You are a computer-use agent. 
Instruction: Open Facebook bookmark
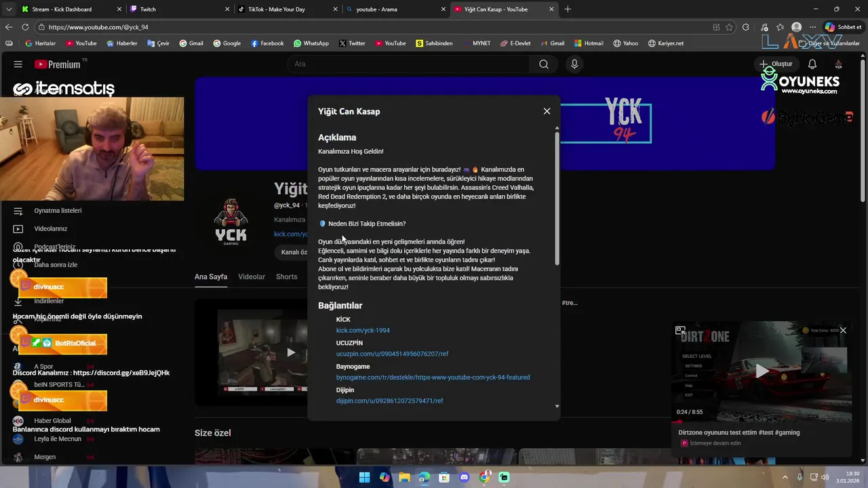(267, 43)
